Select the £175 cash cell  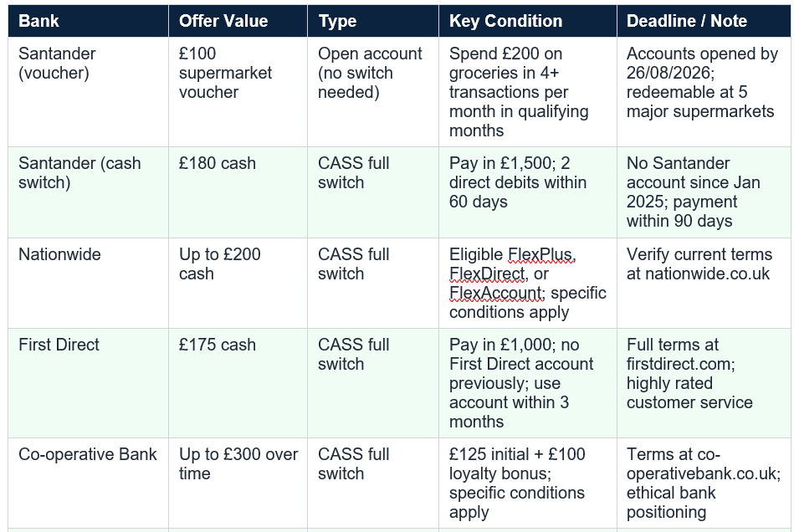pyautogui.click(x=238, y=383)
